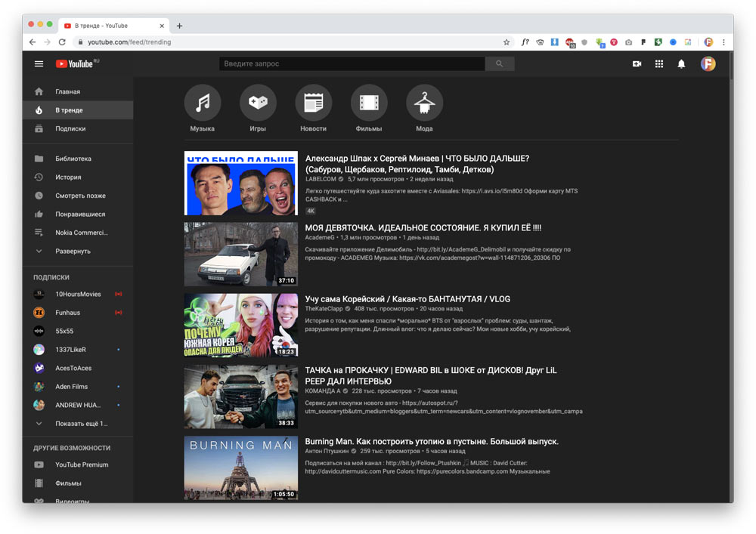Open the notifications bell
Screen dimensions: 756x534
[x=681, y=64]
